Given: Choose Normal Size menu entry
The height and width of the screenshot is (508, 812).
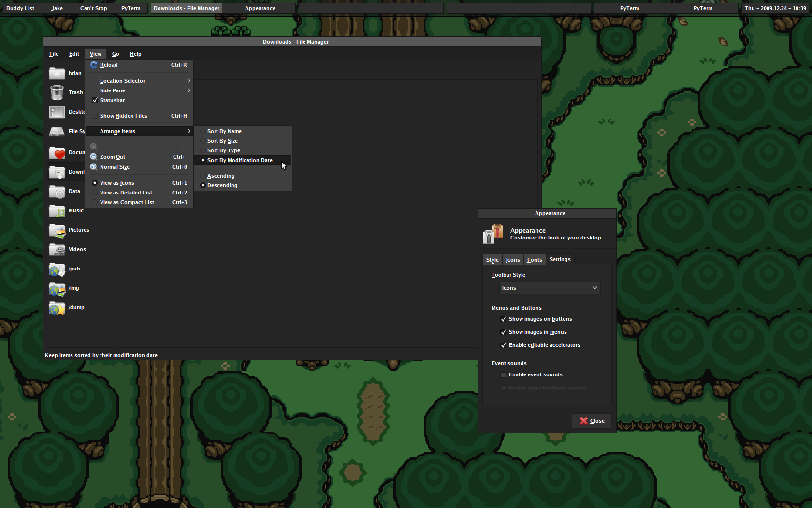Looking at the screenshot, I should coord(139,167).
